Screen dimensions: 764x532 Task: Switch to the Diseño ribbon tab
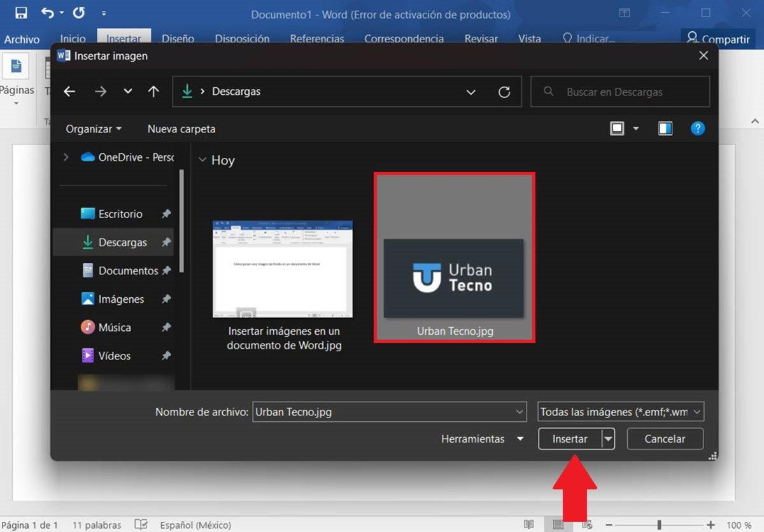[178, 39]
